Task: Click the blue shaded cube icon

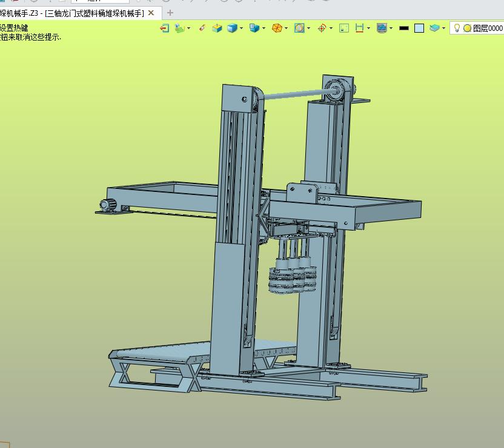Action: [232, 28]
